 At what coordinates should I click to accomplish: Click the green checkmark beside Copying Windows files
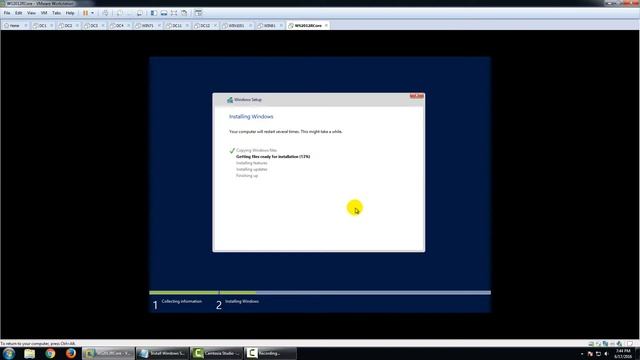point(232,151)
